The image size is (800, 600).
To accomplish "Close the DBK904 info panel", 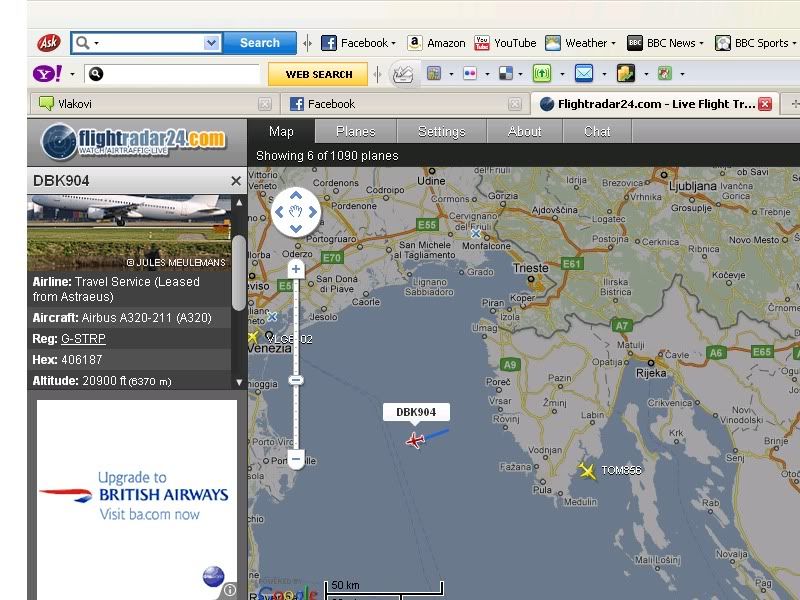I will (236, 181).
